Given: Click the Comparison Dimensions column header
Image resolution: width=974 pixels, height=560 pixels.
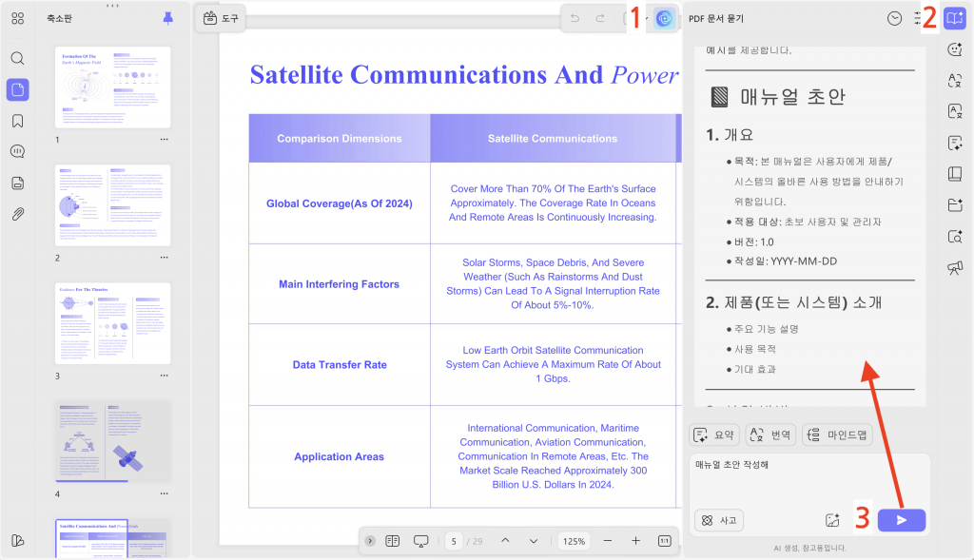Looking at the screenshot, I should [x=340, y=139].
